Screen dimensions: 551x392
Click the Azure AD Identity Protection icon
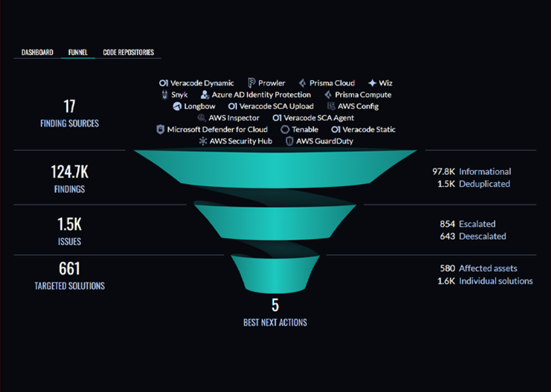click(205, 95)
